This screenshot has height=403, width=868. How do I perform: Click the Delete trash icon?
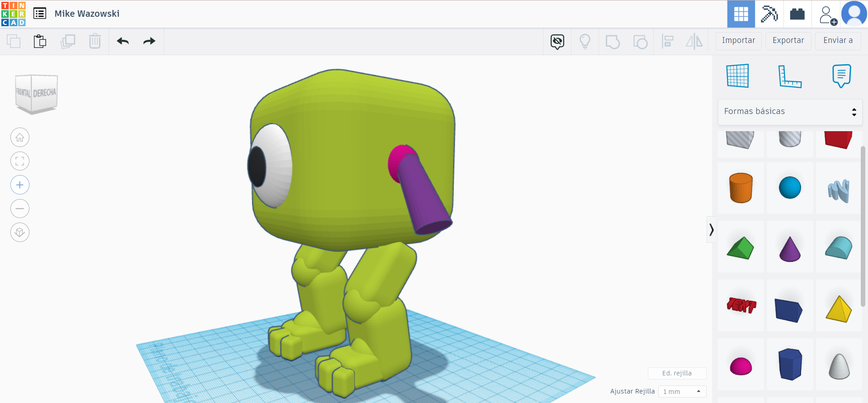point(95,41)
